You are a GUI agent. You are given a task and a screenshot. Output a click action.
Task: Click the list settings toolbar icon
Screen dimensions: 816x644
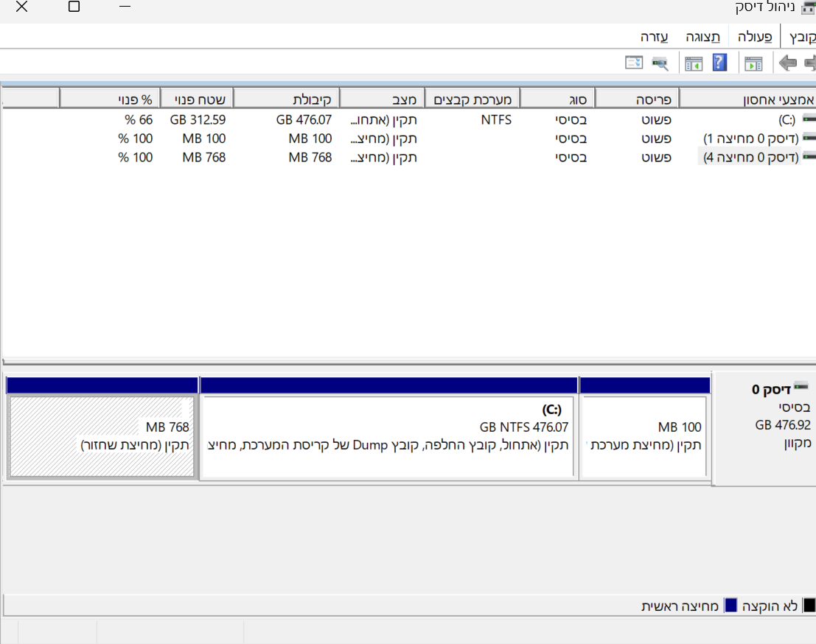click(634, 63)
